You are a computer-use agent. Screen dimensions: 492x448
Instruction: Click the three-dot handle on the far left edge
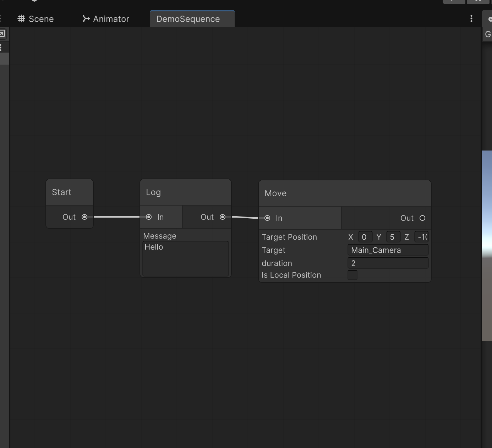(x=2, y=47)
